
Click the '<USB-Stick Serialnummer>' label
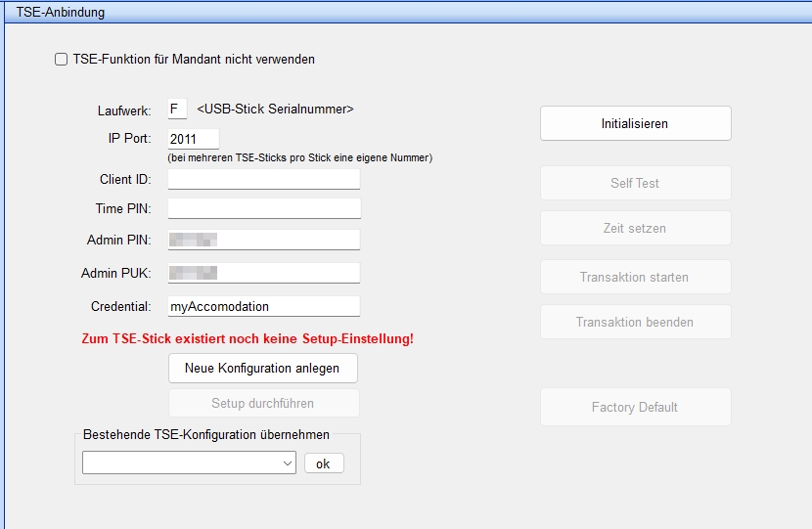click(275, 110)
